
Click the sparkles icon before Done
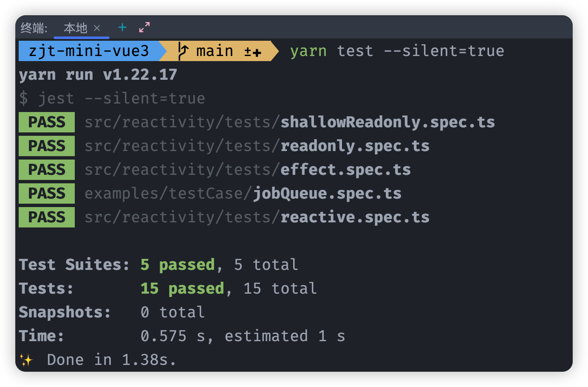pos(26,360)
